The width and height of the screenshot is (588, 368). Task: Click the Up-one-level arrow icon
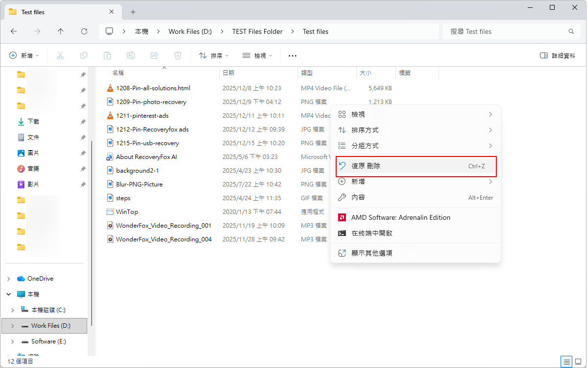click(60, 31)
